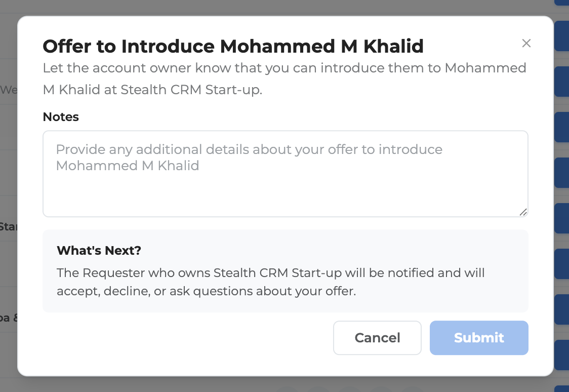Click the dimmed backdrop below the dialog
Viewport: 569px width, 392px height.
[202, 385]
